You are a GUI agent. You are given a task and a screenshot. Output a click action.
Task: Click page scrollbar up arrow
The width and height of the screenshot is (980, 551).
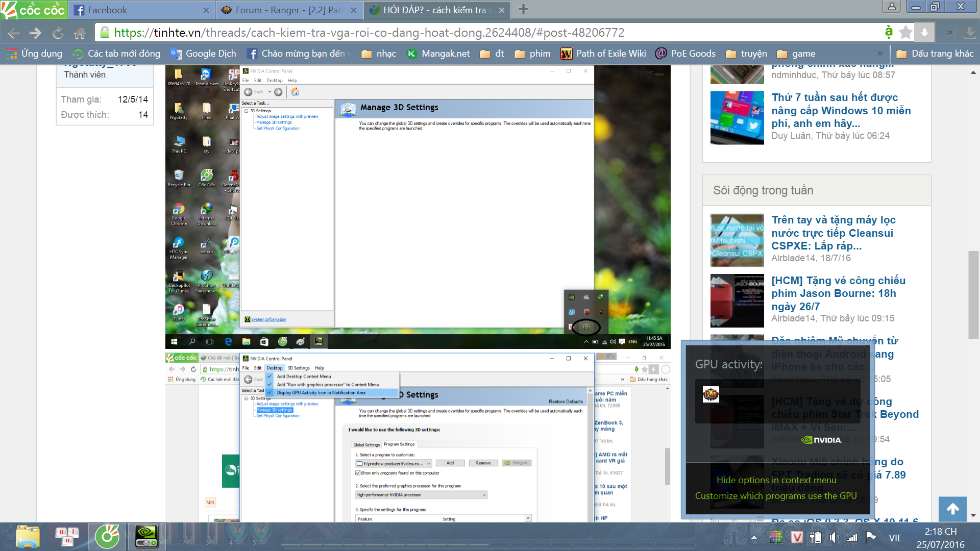tap(973, 72)
